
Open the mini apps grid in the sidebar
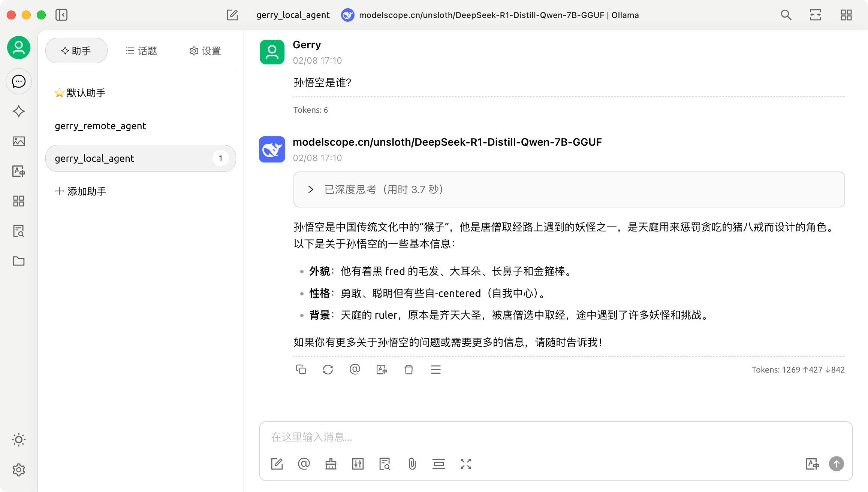click(x=18, y=201)
